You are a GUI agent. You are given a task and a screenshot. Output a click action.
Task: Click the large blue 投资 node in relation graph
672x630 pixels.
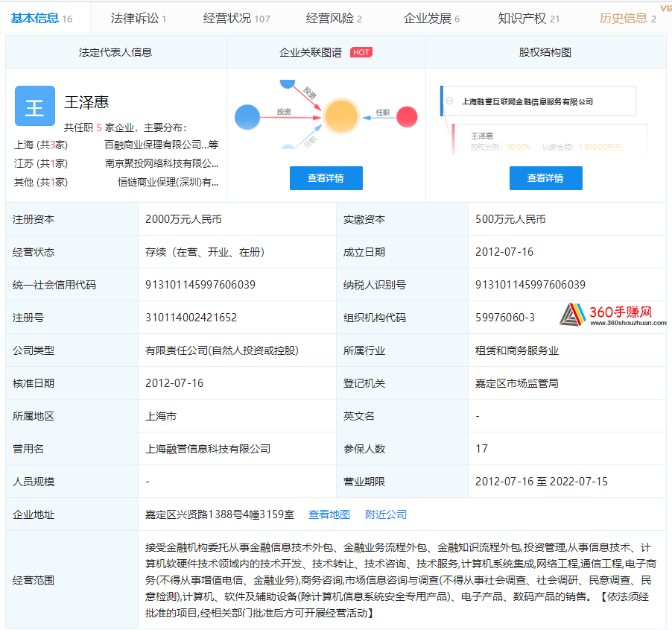click(x=247, y=117)
